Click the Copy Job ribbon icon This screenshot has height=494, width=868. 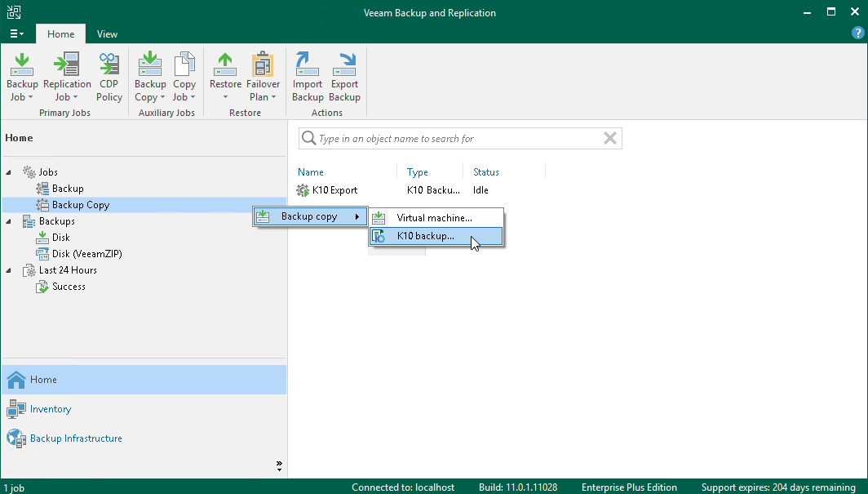coord(184,65)
